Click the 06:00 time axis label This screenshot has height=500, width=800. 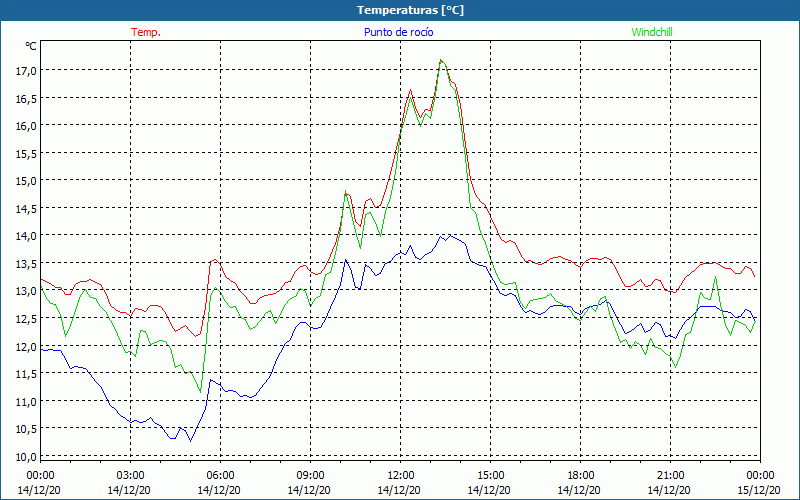[220, 476]
